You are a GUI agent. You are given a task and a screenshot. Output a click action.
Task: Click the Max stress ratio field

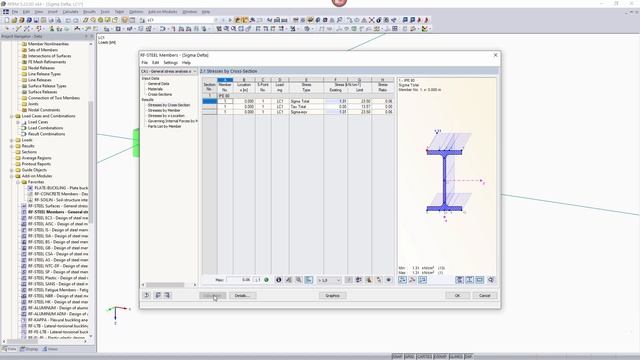(239, 280)
